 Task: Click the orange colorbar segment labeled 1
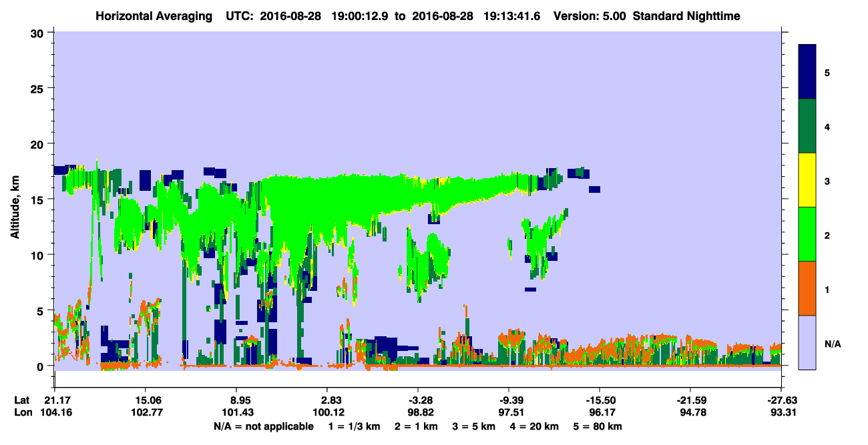pyautogui.click(x=808, y=288)
